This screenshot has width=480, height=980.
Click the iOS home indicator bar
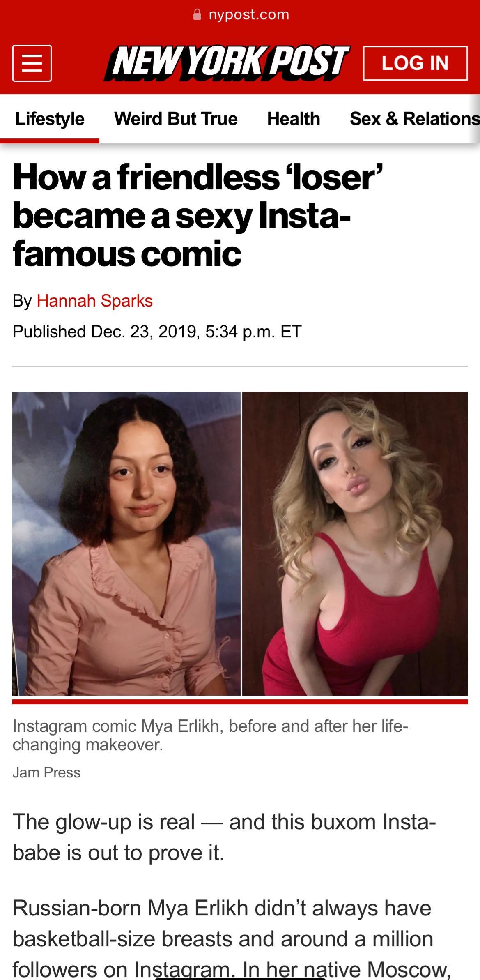(240, 978)
